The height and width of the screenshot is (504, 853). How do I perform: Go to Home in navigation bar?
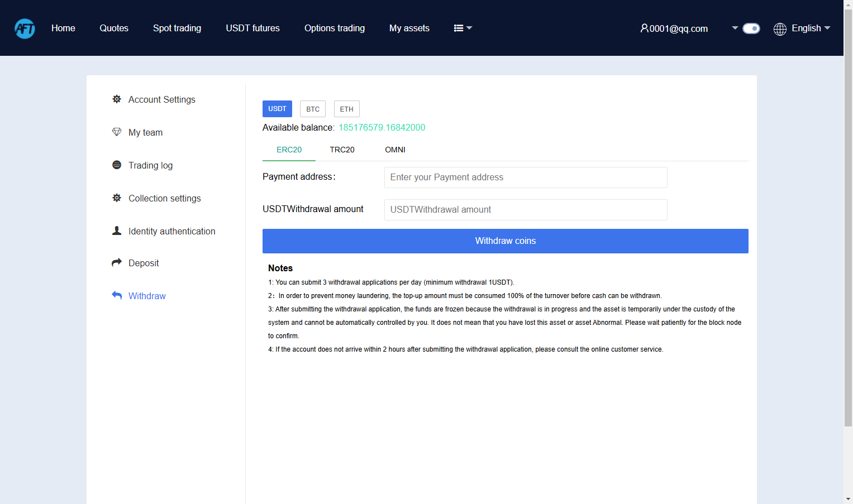coord(63,28)
